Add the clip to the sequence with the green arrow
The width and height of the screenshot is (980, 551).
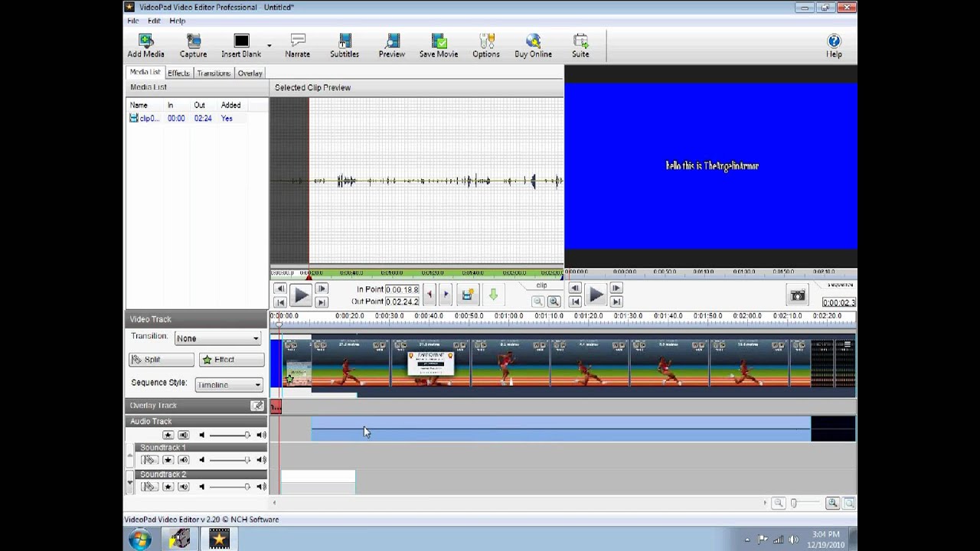(492, 295)
